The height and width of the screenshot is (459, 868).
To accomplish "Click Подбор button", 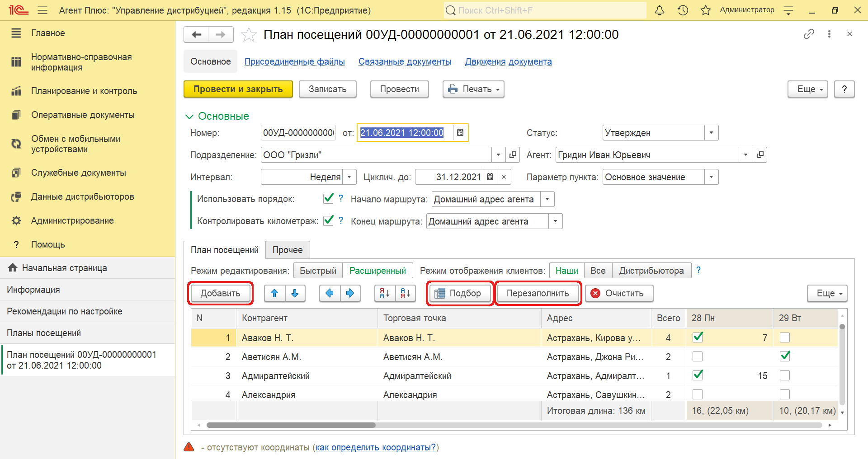I will [x=460, y=293].
